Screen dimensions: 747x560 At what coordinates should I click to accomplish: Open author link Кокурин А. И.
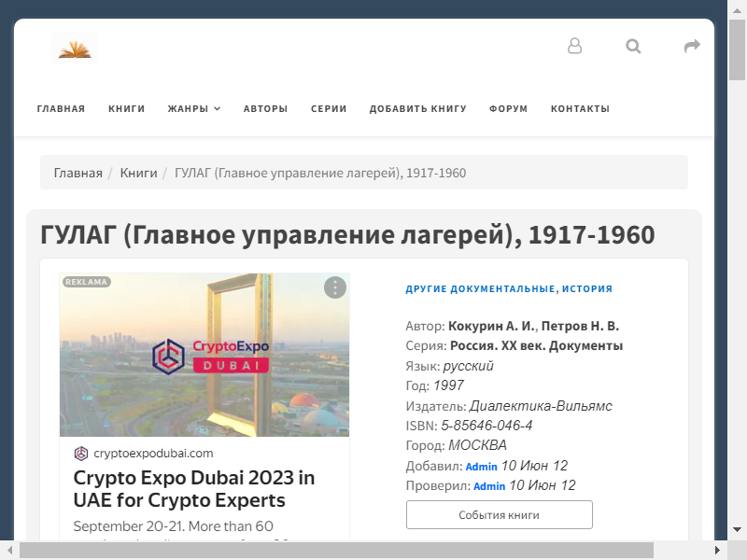pos(491,326)
